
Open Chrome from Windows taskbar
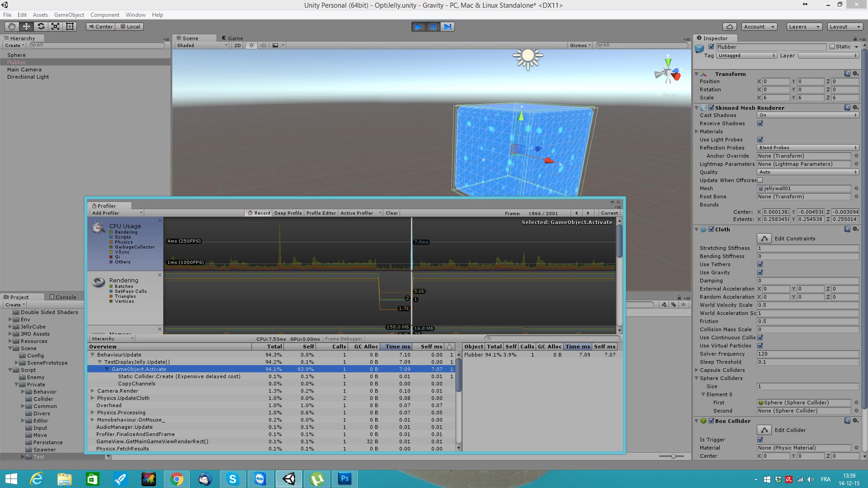[x=176, y=479]
